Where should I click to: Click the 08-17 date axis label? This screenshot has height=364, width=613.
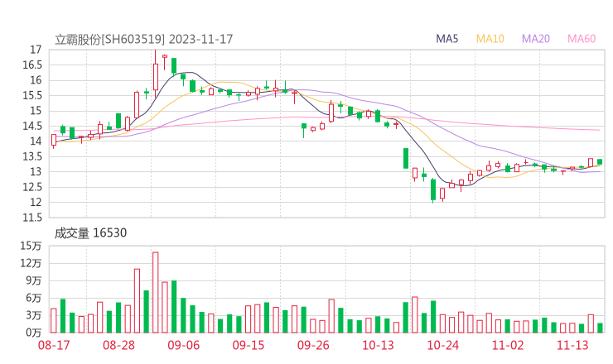coord(54,345)
